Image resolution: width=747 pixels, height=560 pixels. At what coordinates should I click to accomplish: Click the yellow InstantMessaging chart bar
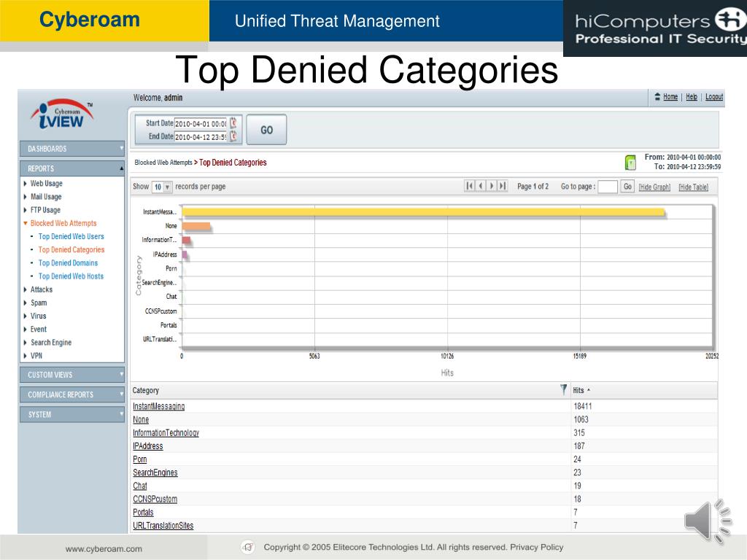[x=424, y=212]
